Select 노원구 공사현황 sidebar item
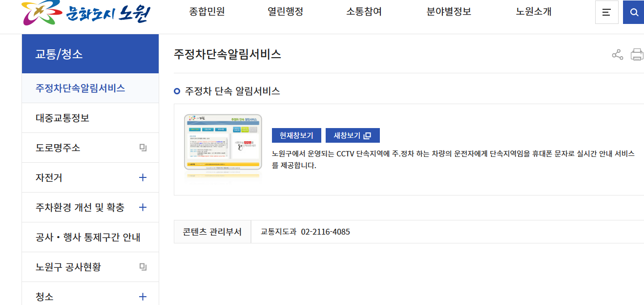644x305 pixels. [90, 267]
